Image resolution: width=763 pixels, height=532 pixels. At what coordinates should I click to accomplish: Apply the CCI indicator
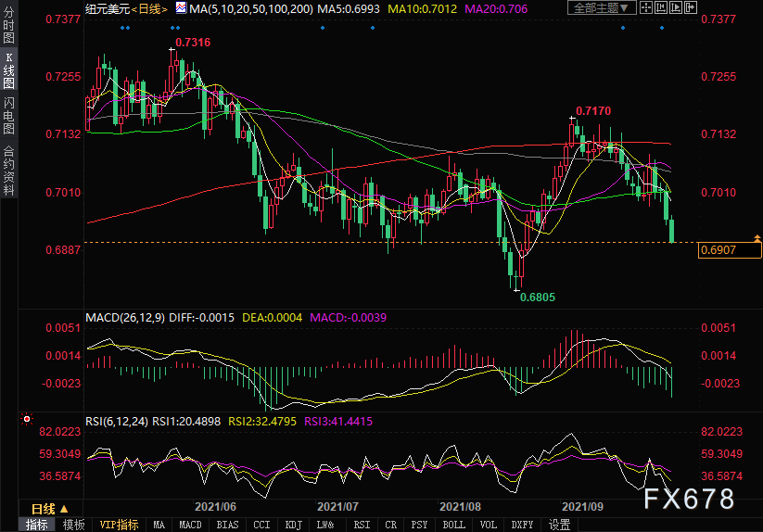[261, 525]
